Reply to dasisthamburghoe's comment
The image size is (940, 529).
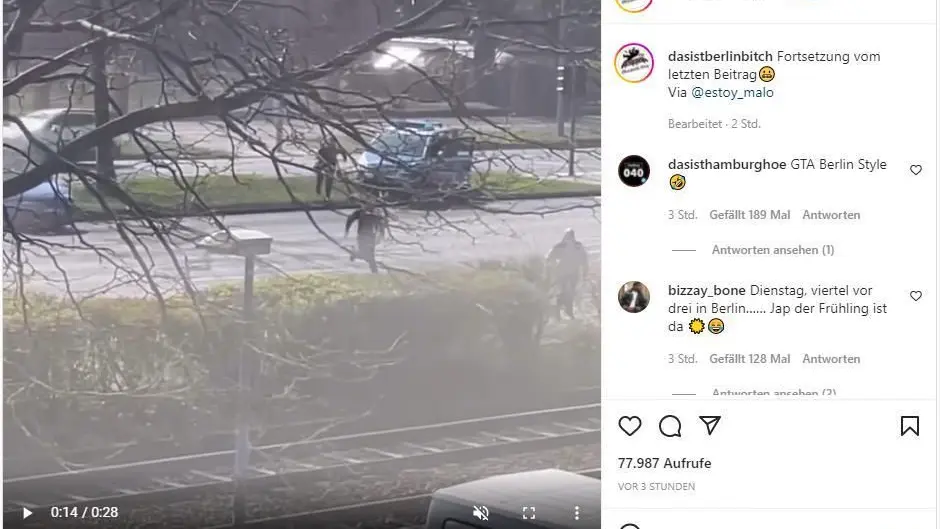[831, 215]
